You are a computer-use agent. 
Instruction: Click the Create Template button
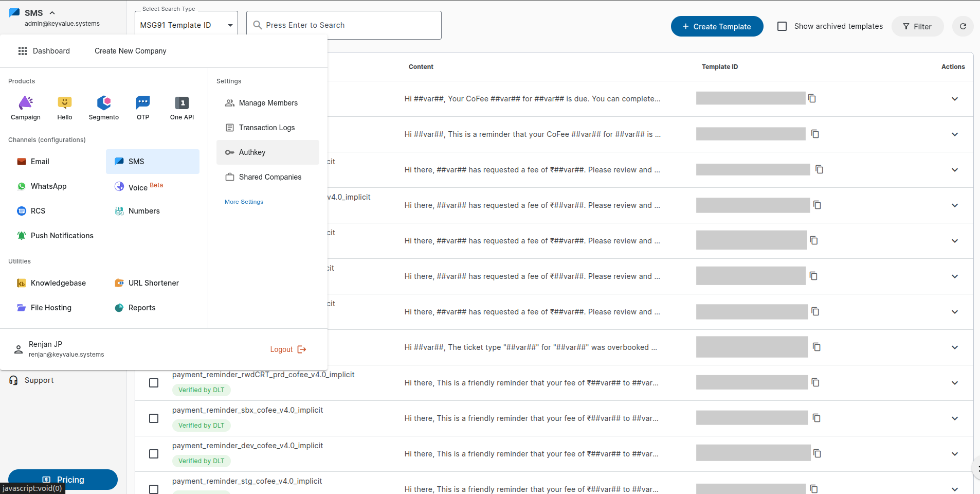tap(717, 26)
